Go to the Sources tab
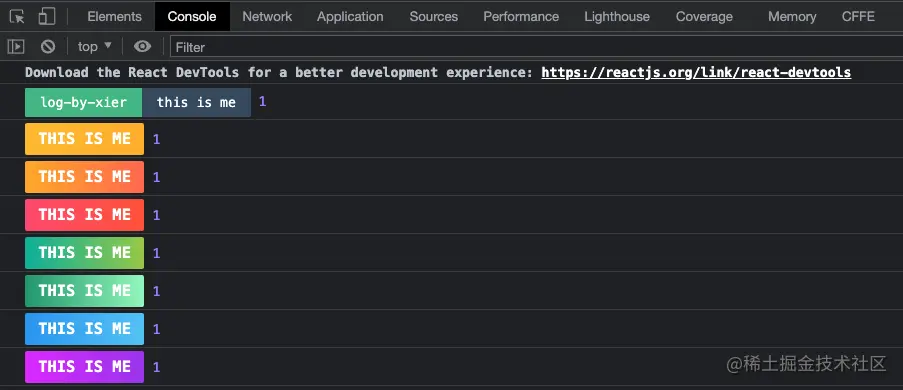The height and width of the screenshot is (390, 903). [434, 17]
